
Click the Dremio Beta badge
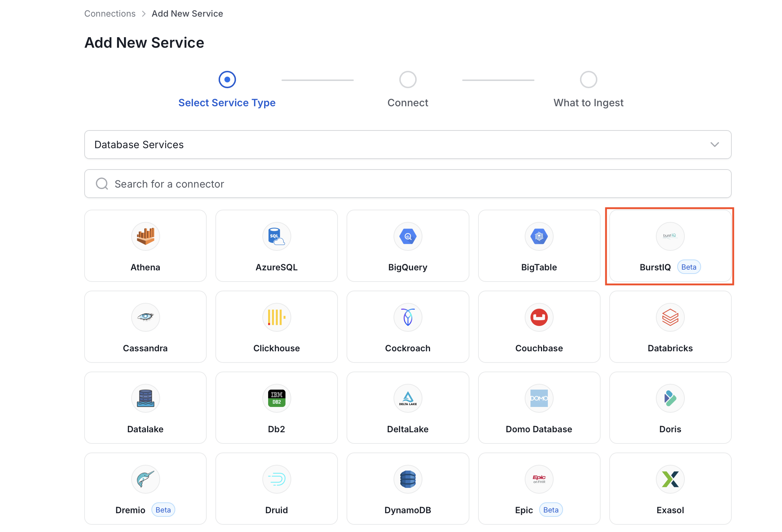pos(163,510)
